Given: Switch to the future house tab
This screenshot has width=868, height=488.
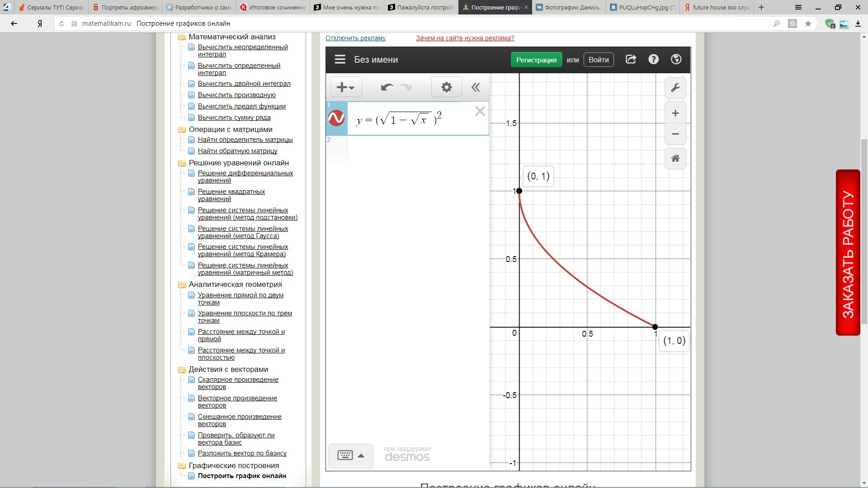Looking at the screenshot, I should (717, 7).
